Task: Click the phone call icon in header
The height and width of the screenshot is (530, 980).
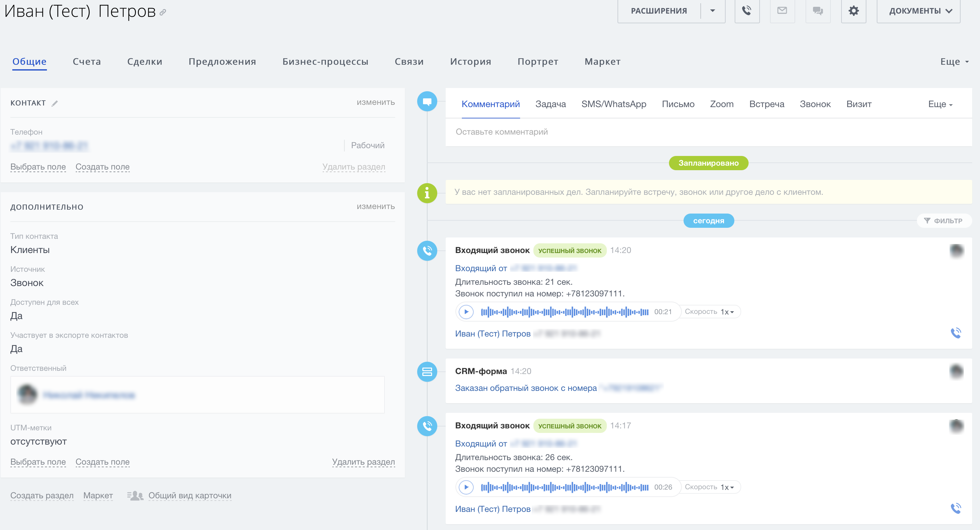Action: [x=747, y=11]
